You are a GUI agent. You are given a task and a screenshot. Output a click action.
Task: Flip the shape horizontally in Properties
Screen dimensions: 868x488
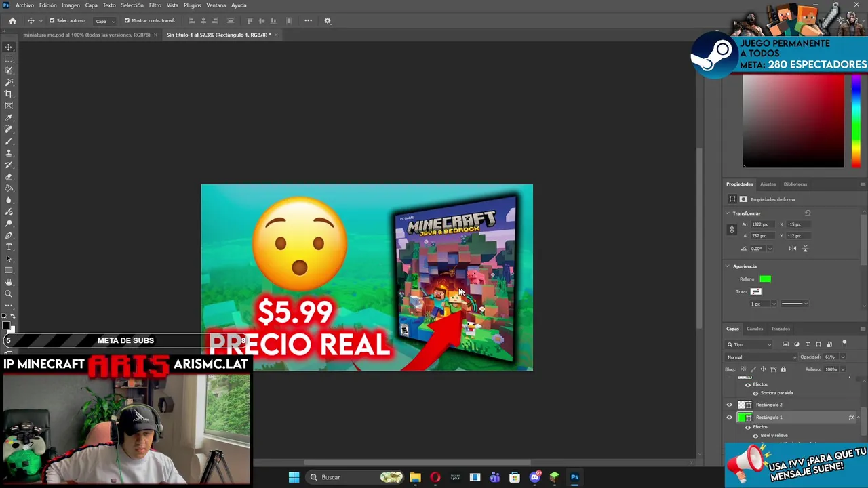pos(792,248)
